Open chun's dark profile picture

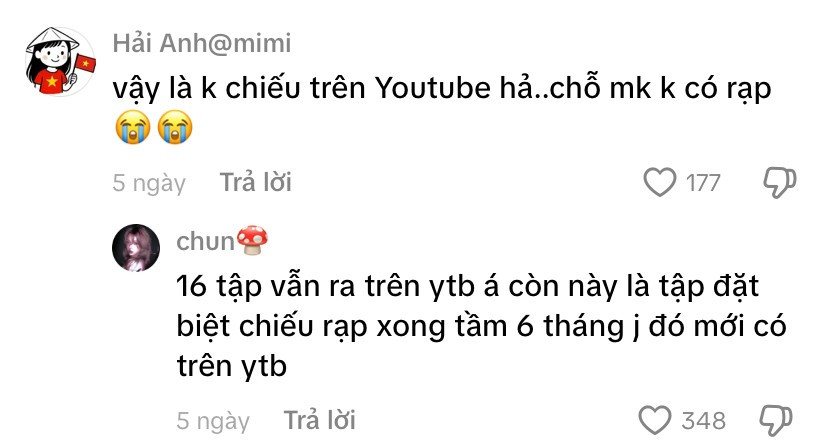136,248
